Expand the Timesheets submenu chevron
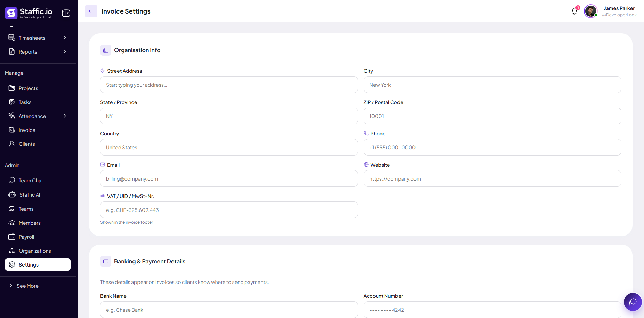Screen dimensions: 644x318 tap(65, 38)
